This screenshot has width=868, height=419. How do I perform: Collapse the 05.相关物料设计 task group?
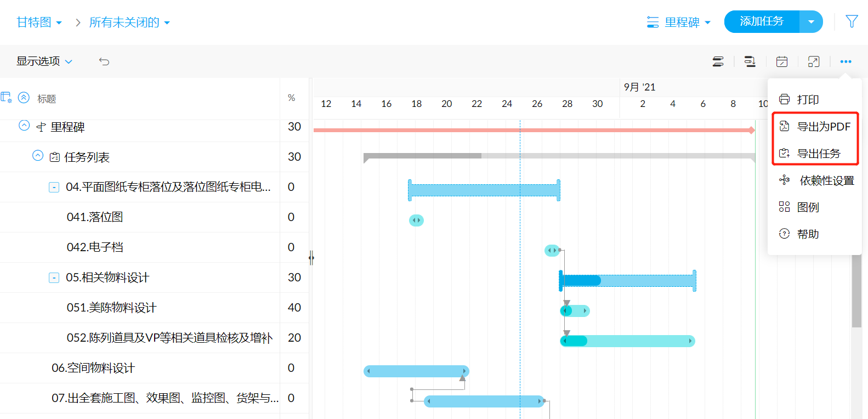[x=54, y=278]
